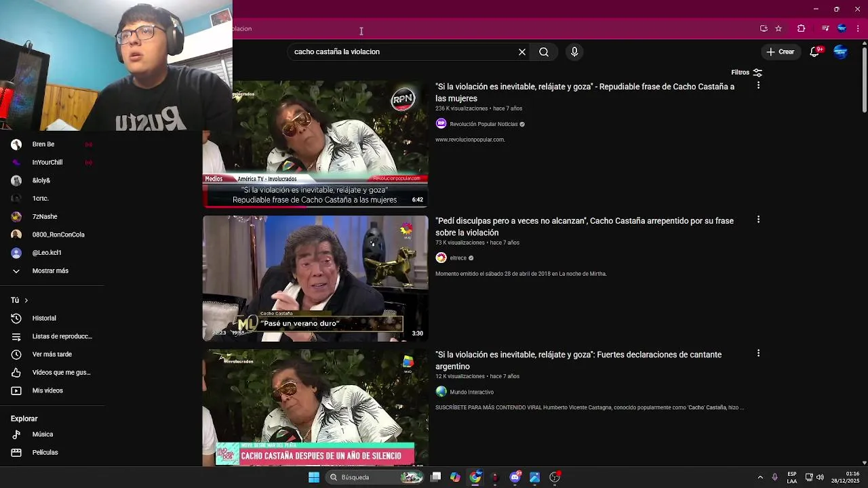Open the Windows Start menu

[x=313, y=477]
